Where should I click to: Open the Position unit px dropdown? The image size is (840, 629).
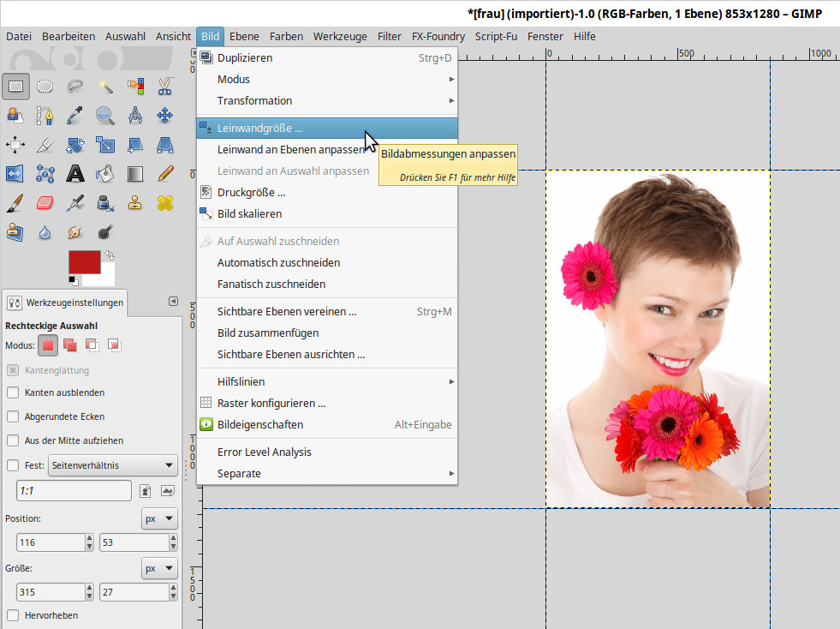coord(159,518)
